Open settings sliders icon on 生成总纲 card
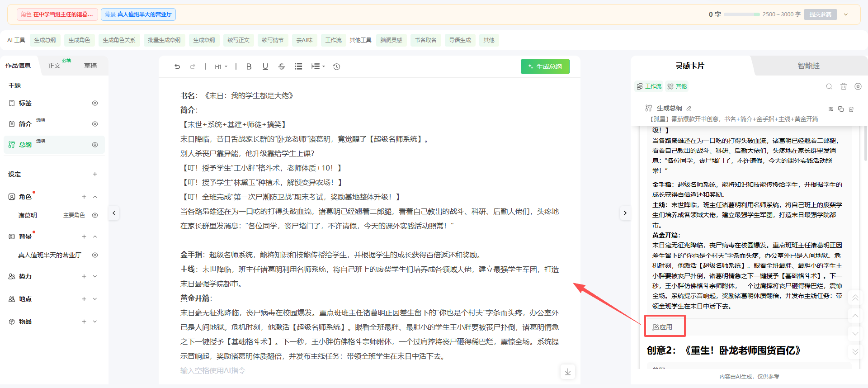 click(x=831, y=109)
